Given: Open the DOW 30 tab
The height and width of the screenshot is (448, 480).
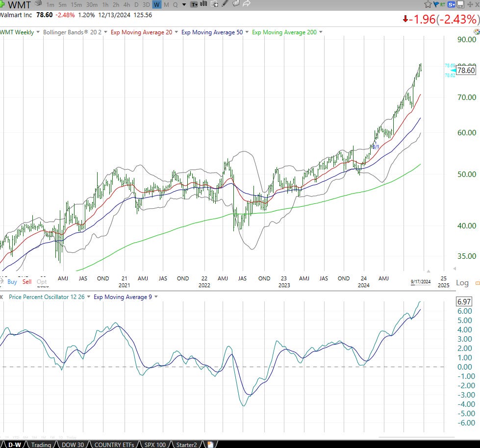Looking at the screenshot, I should click(73, 445).
